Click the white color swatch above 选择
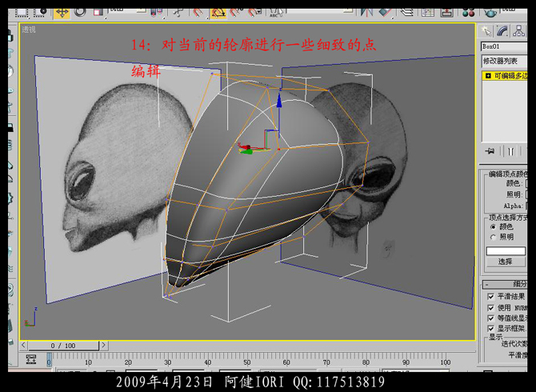This screenshot has height=392, width=536. pos(505,250)
